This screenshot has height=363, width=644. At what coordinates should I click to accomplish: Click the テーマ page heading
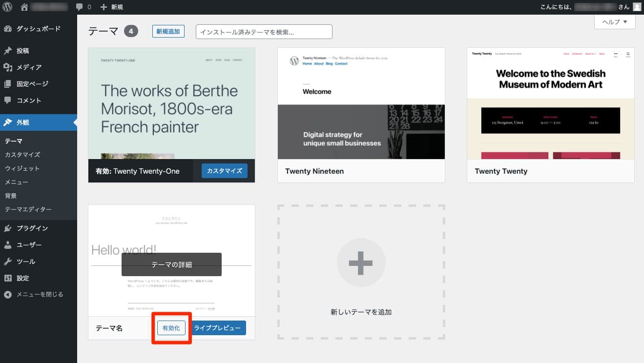click(x=103, y=31)
